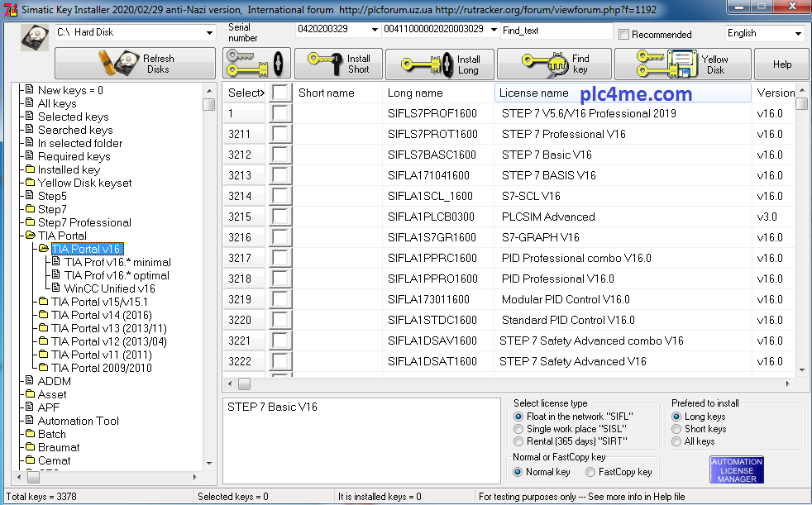Choose FastCopy key option
This screenshot has width=812, height=505.
tap(590, 472)
